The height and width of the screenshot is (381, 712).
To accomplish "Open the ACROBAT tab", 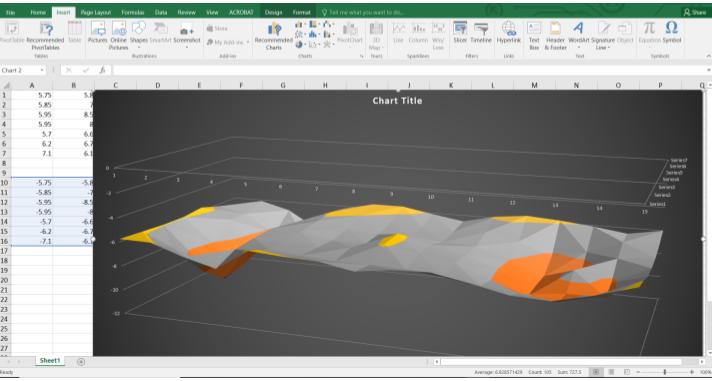I will (x=241, y=13).
